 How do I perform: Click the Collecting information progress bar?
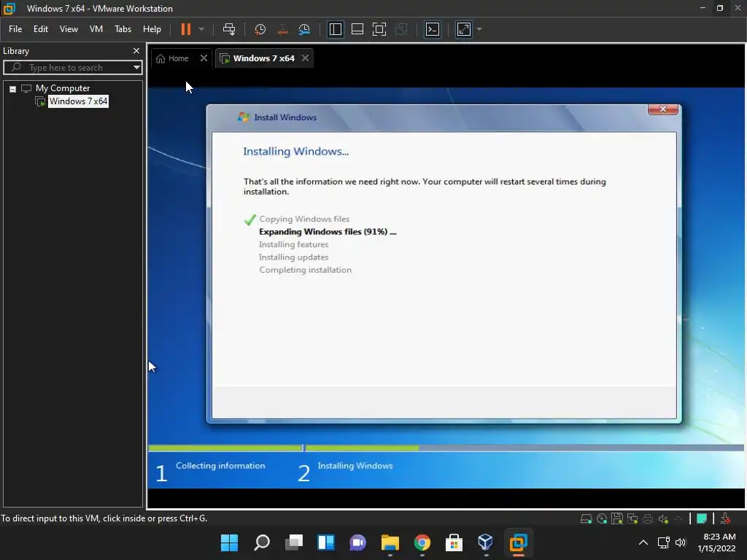(225, 448)
